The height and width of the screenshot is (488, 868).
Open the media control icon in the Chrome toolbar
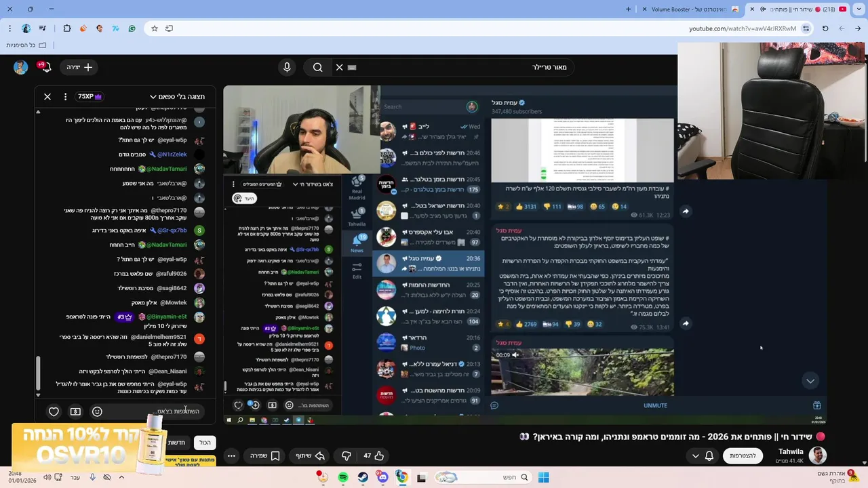tap(43, 28)
